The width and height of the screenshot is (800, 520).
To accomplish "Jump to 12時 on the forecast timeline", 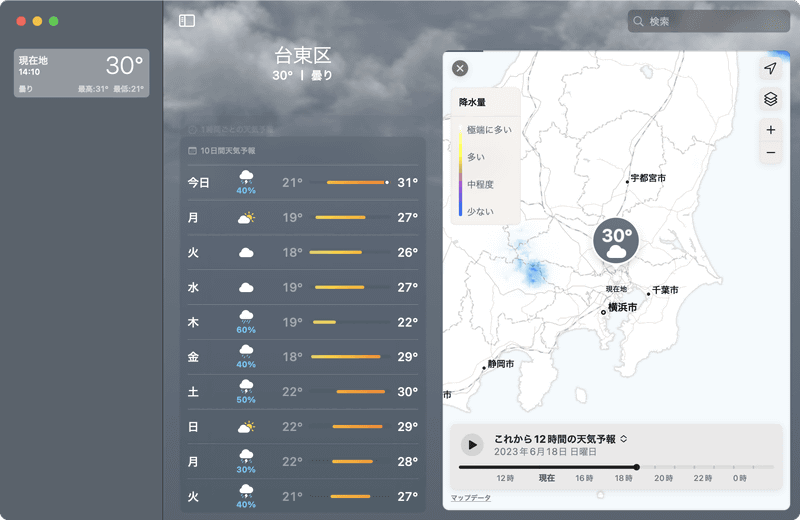I will point(505,478).
